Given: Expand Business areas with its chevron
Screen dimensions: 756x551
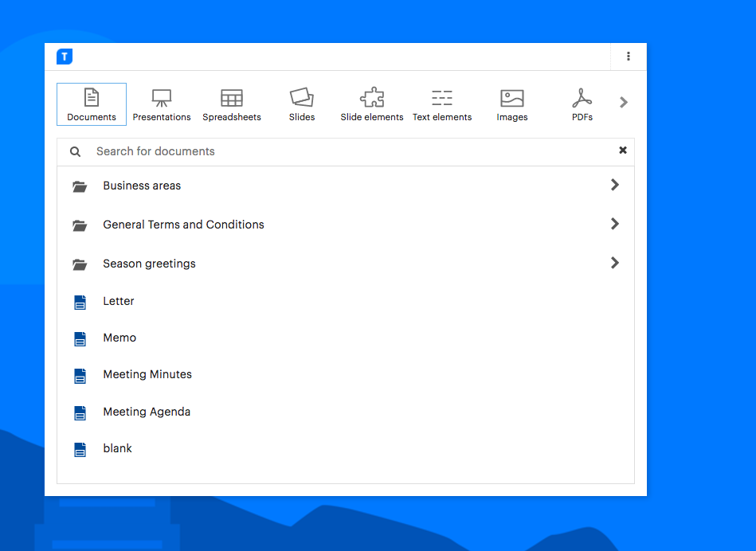Looking at the screenshot, I should coord(615,185).
